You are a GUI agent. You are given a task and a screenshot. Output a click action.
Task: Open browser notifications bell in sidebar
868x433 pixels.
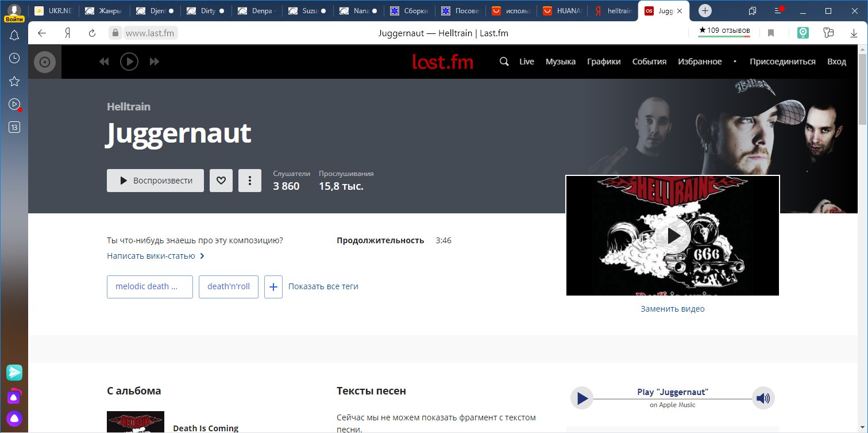(14, 36)
